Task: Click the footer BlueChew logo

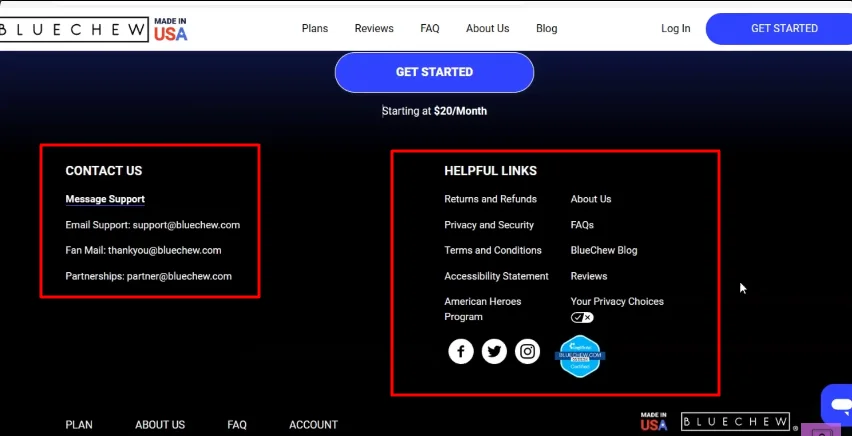Action: [x=735, y=421]
